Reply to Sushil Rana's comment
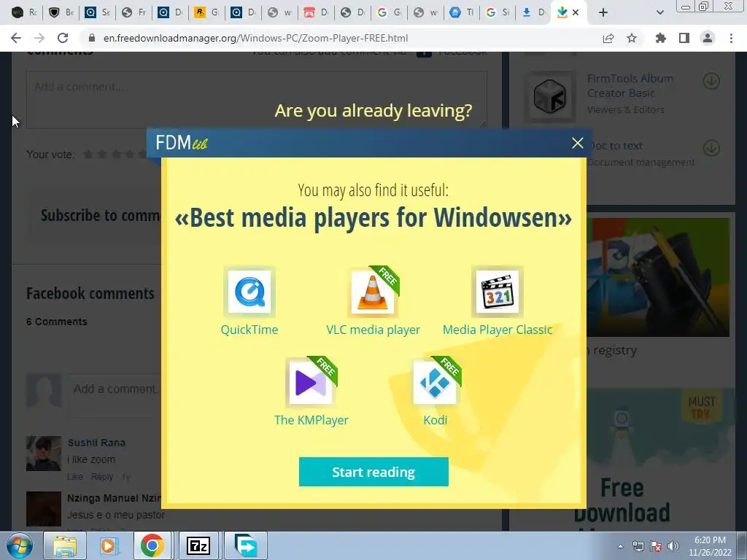Viewport: 747px width, 560px height. [x=102, y=477]
